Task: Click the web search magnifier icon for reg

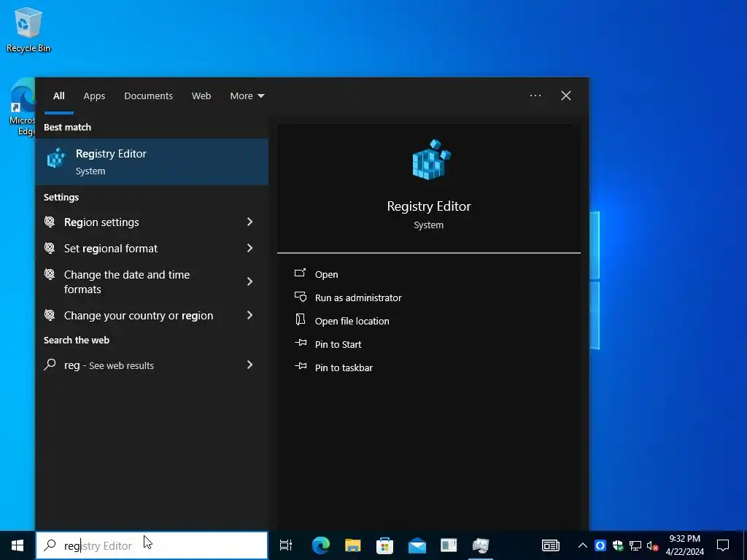Action: point(50,365)
